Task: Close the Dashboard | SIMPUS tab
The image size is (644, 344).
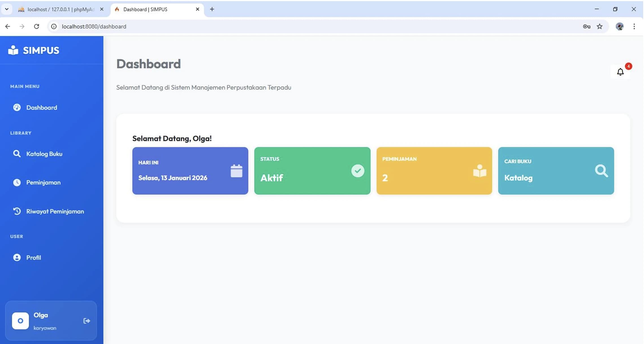Action: click(x=198, y=9)
